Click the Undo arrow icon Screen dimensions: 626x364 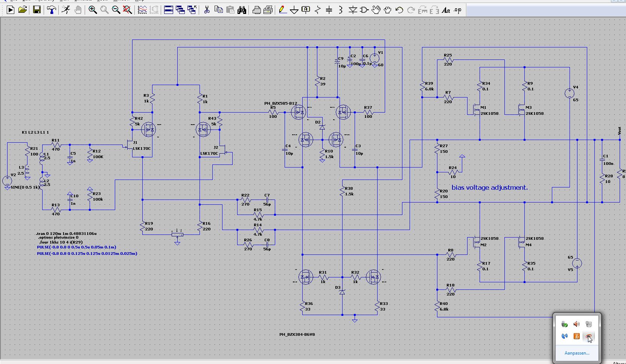coord(399,10)
